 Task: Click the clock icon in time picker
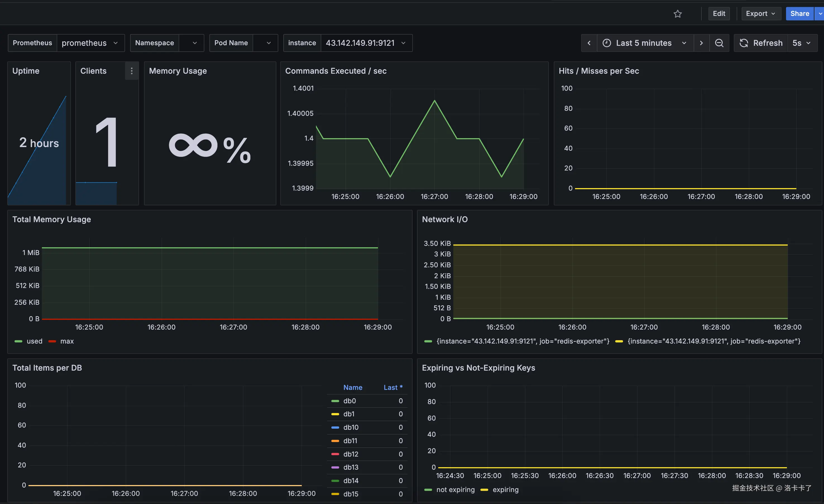click(x=607, y=43)
